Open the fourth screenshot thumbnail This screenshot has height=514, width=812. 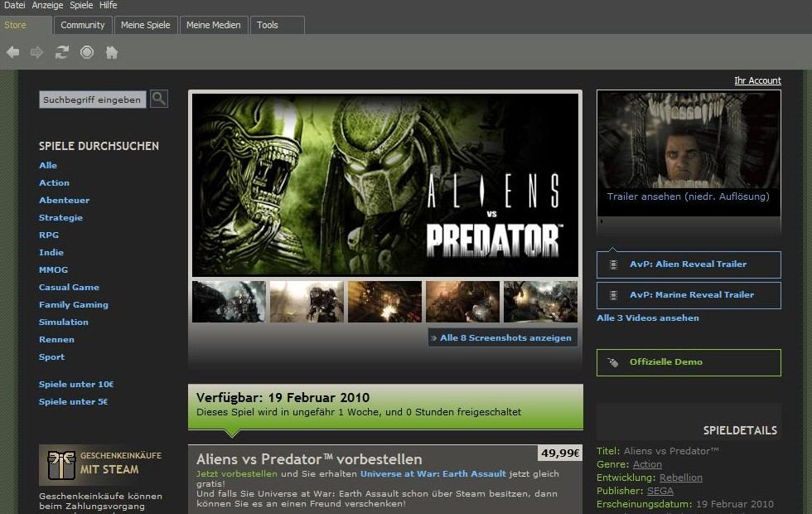pyautogui.click(x=462, y=302)
